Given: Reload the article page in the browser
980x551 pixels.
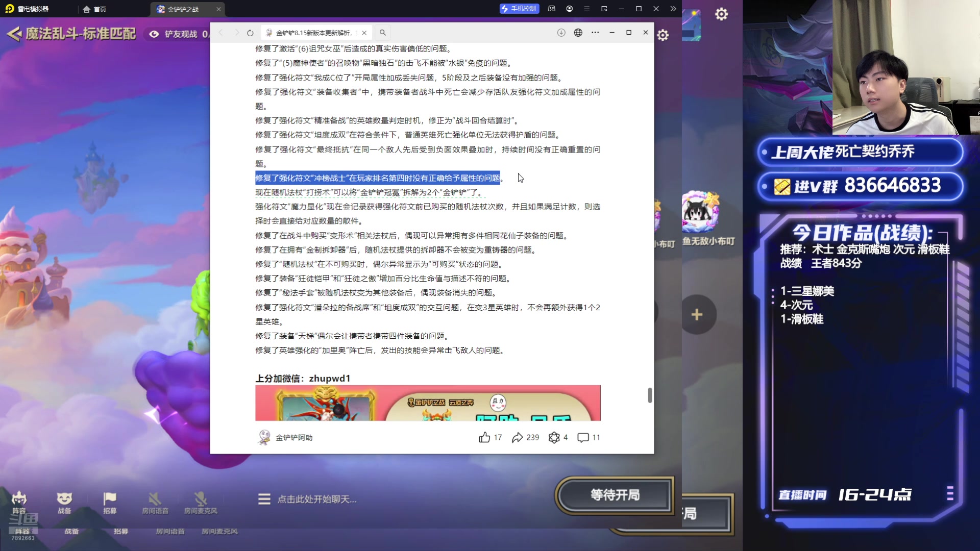Looking at the screenshot, I should click(250, 33).
